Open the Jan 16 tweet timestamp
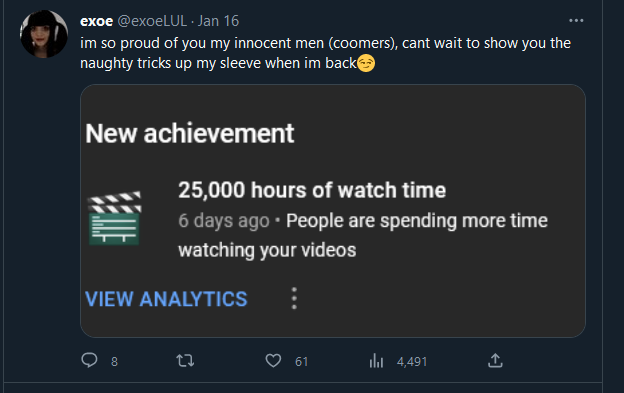The height and width of the screenshot is (393, 624). [218, 21]
